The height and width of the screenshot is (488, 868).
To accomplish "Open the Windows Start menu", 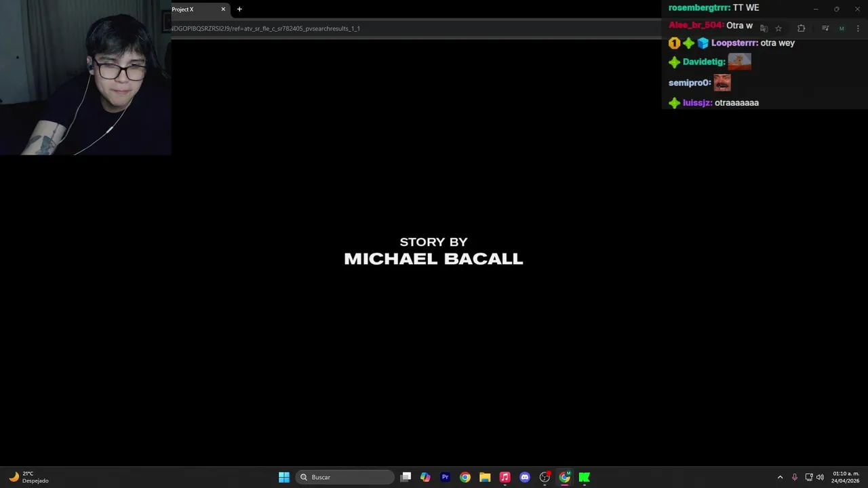I will [x=284, y=477].
